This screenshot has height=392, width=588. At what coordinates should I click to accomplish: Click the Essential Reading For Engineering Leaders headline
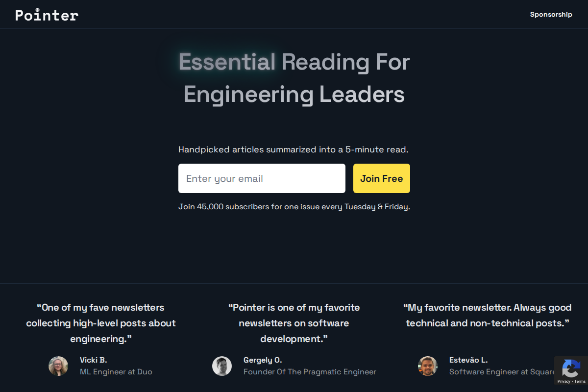pyautogui.click(x=294, y=78)
